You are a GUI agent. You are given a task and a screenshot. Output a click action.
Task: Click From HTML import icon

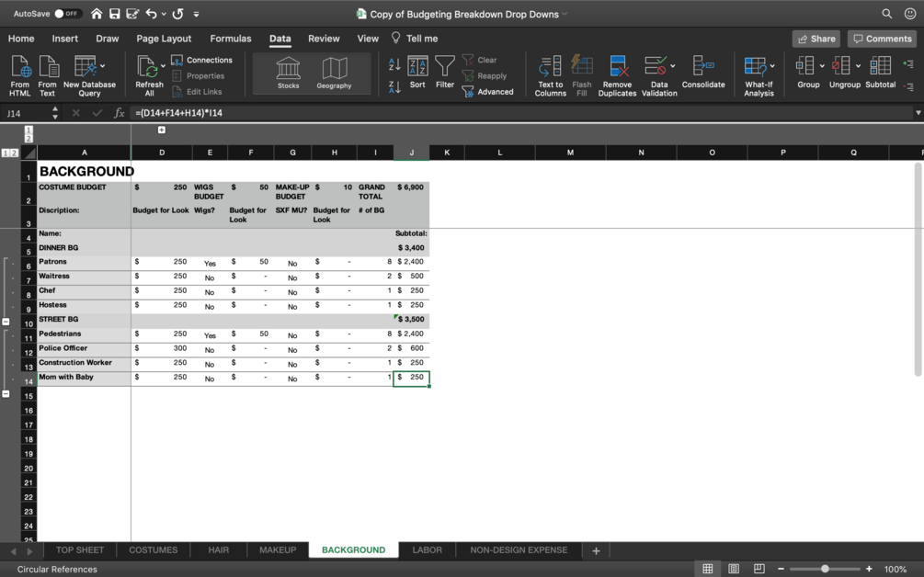click(20, 75)
